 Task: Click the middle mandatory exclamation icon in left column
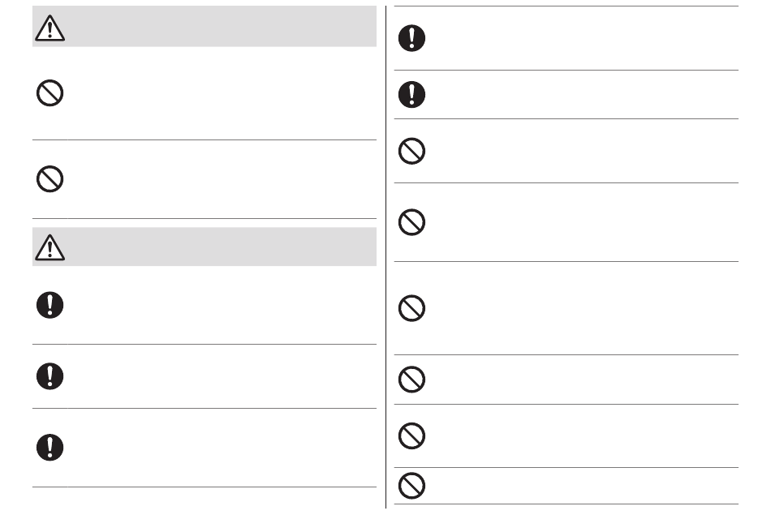point(50,376)
